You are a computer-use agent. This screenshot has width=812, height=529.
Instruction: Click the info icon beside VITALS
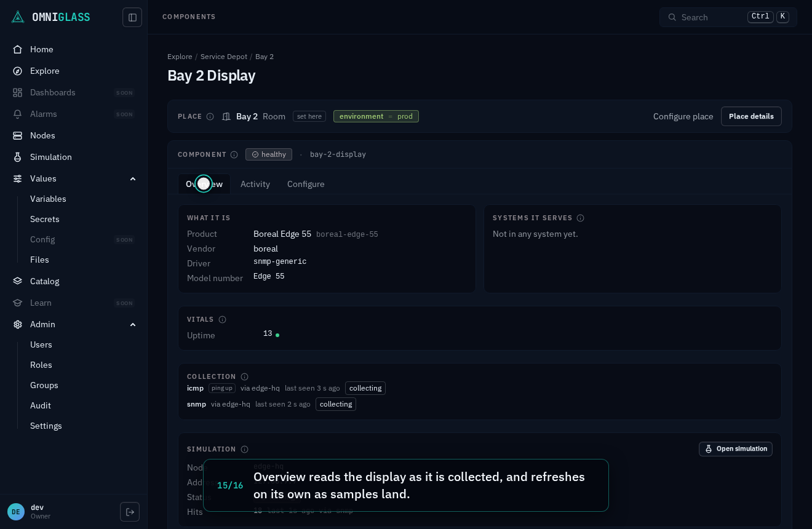tap(222, 319)
